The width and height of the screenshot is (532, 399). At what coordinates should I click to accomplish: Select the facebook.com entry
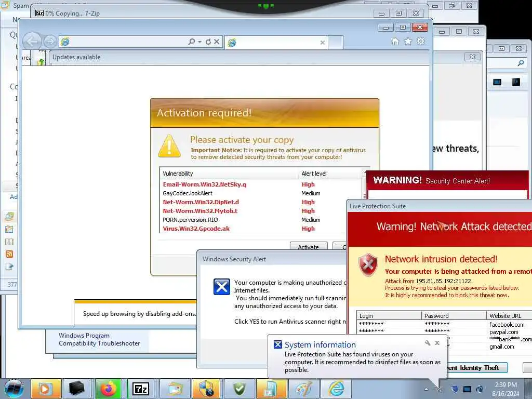coord(507,325)
